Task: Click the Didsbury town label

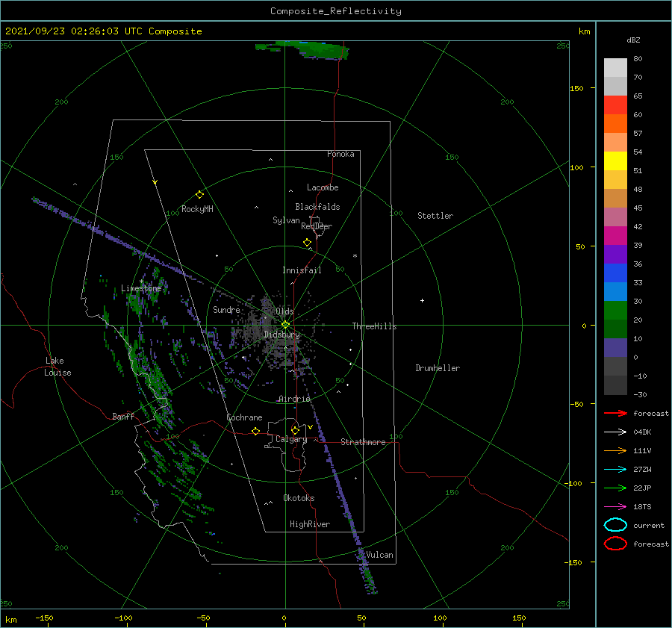Action: coord(281,335)
